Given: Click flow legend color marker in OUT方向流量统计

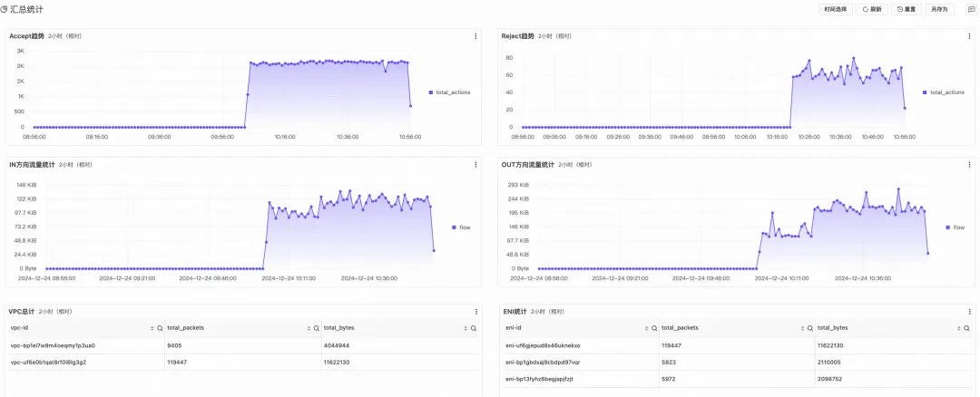Looking at the screenshot, I should [948, 228].
